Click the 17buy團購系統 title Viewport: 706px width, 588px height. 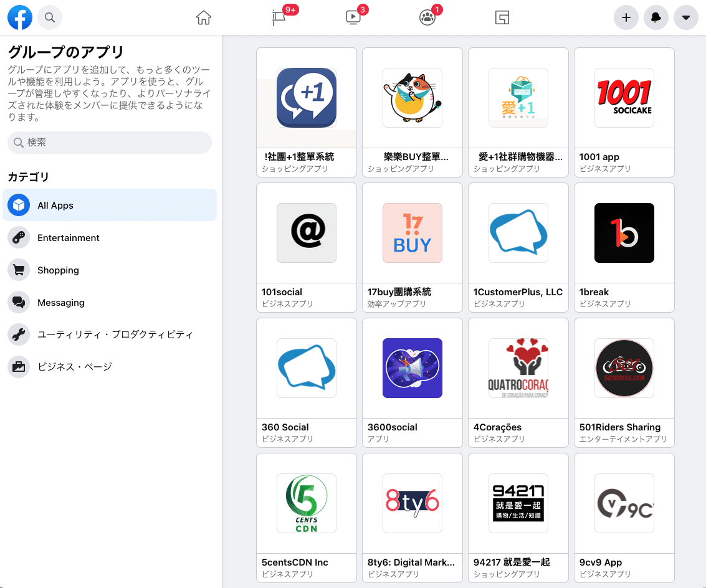[x=399, y=292]
